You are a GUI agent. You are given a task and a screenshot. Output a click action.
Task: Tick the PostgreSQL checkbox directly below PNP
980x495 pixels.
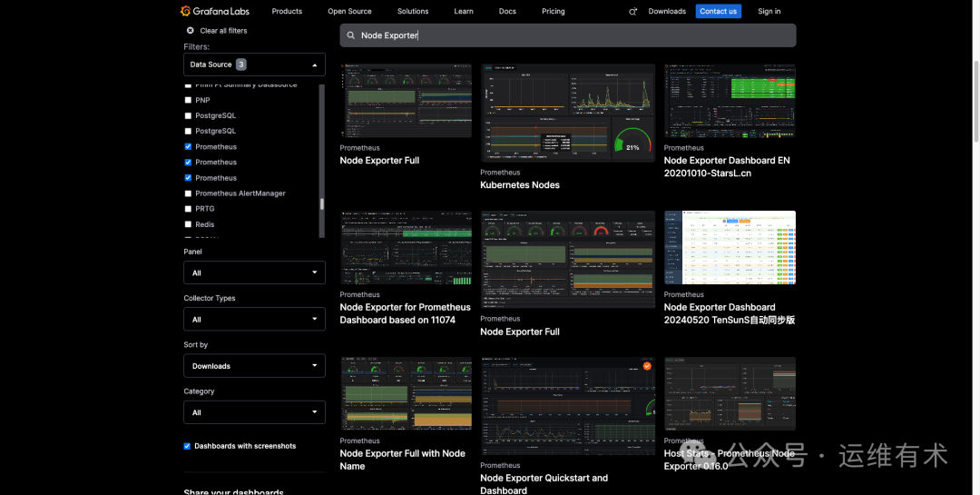188,115
